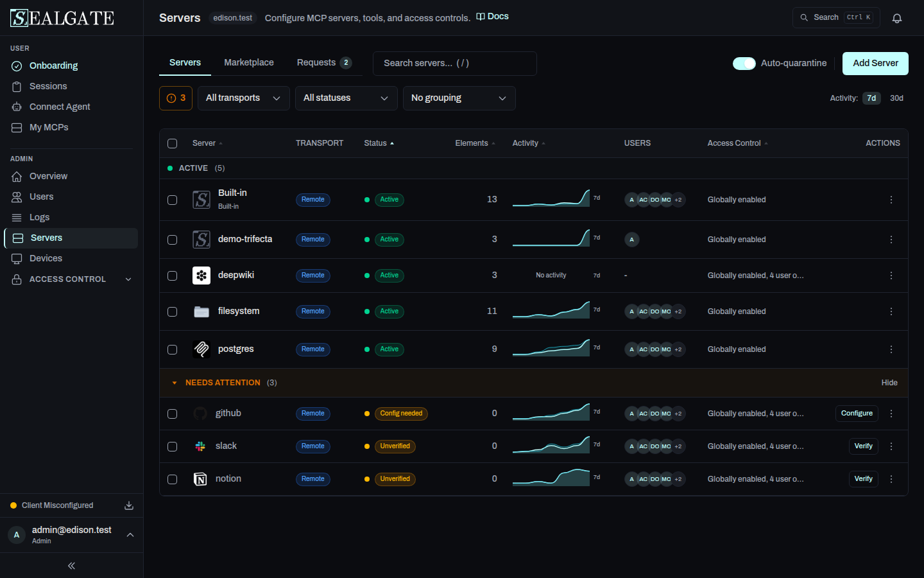Open actions menu for filesystem server
The height and width of the screenshot is (578, 924).
point(891,311)
